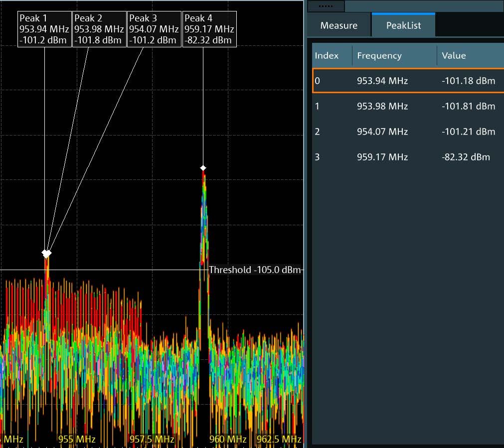
Task: Switch to the Measure tab
Action: tap(338, 25)
